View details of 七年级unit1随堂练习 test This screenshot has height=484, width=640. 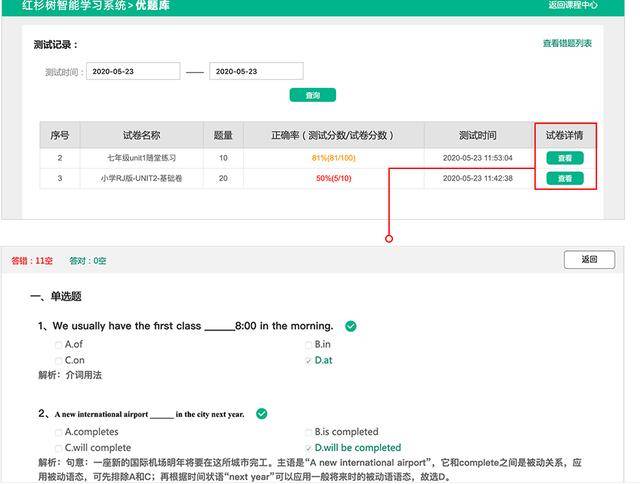click(x=565, y=158)
